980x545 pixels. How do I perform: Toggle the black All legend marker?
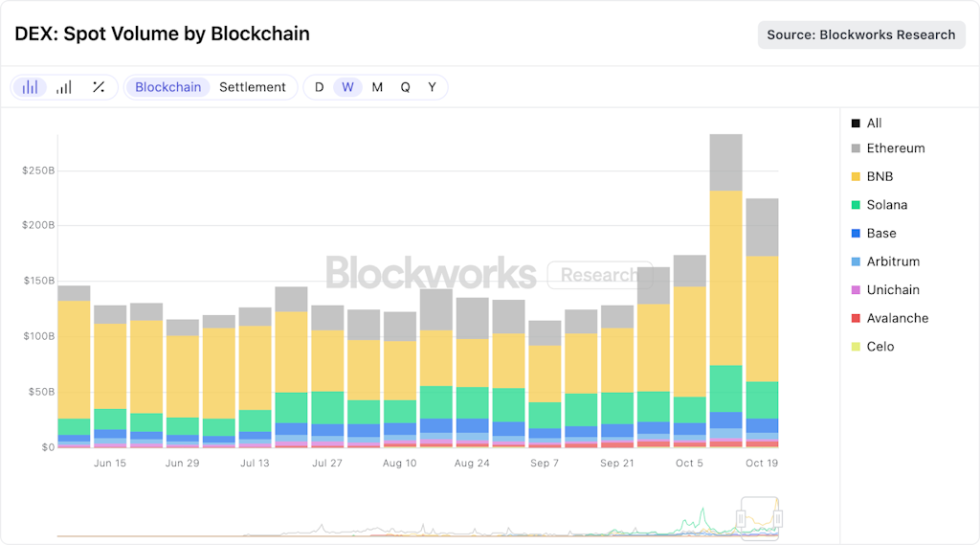point(856,124)
